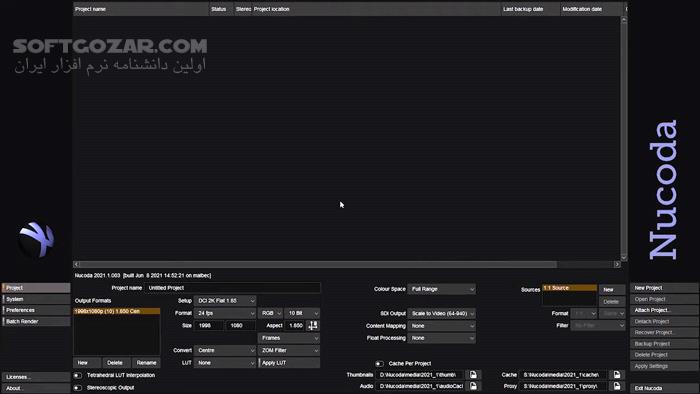The height and width of the screenshot is (394, 700).
Task: Click Delete next to Sources list
Action: (x=612, y=302)
